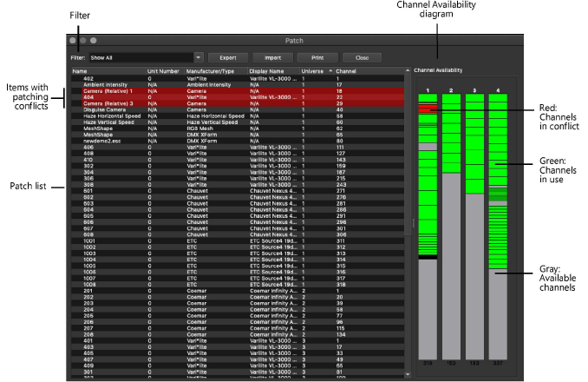Select the conflicting 404 row

[238, 97]
